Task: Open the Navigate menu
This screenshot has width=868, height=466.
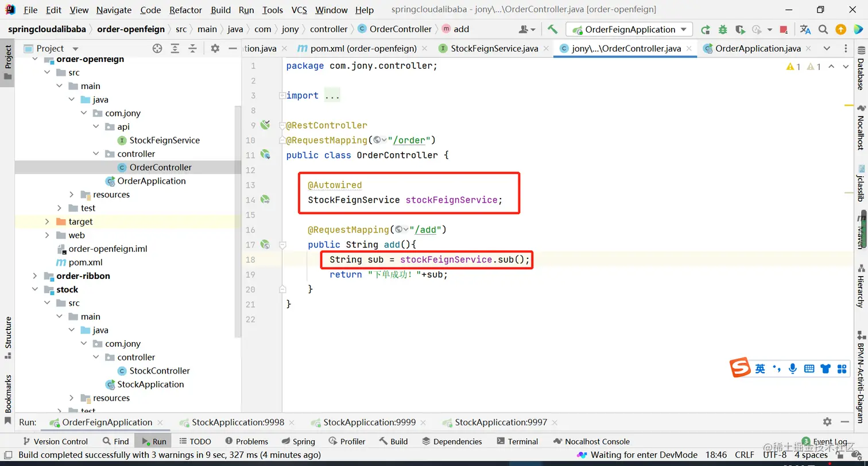Action: point(114,10)
